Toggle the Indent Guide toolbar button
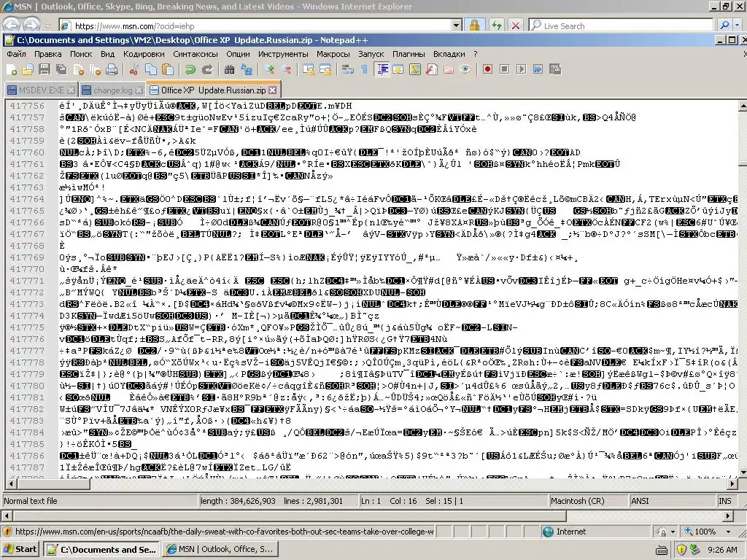This screenshot has width=747, height=560. pyautogui.click(x=382, y=69)
